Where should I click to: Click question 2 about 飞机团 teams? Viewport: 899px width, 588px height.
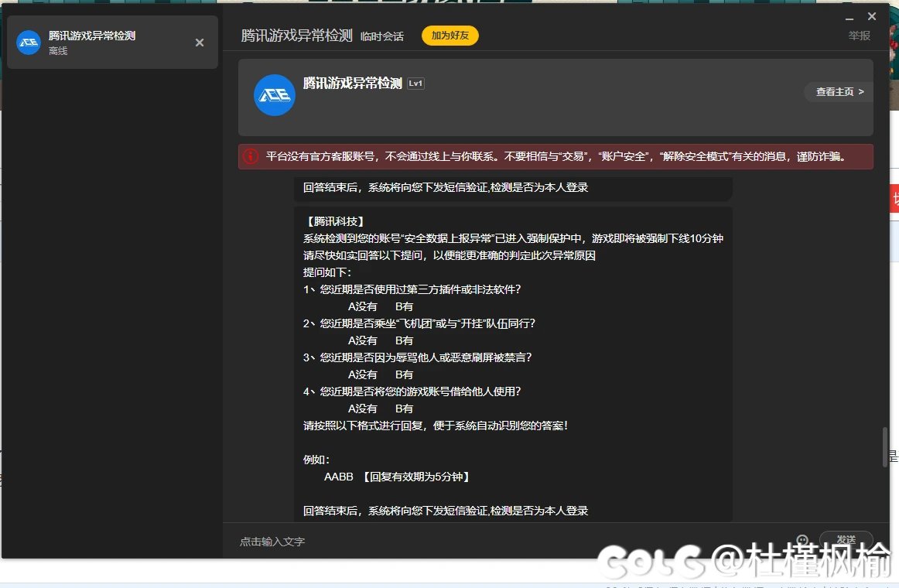click(419, 323)
